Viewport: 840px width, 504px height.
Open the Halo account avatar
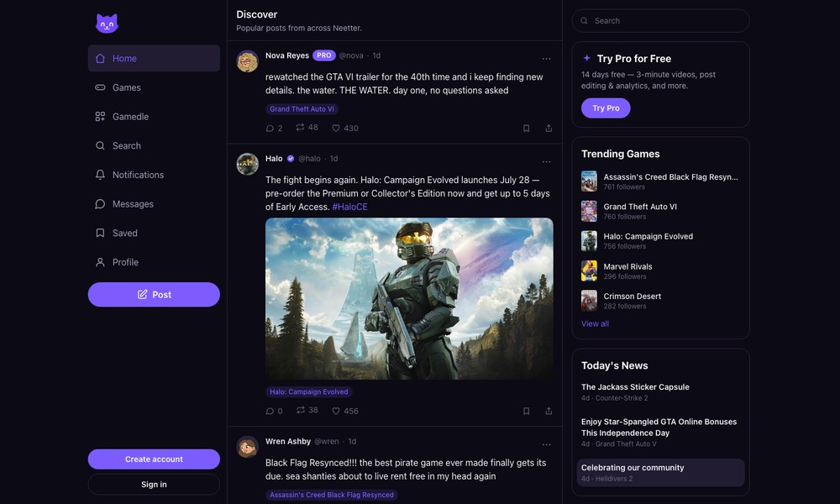pos(248,164)
